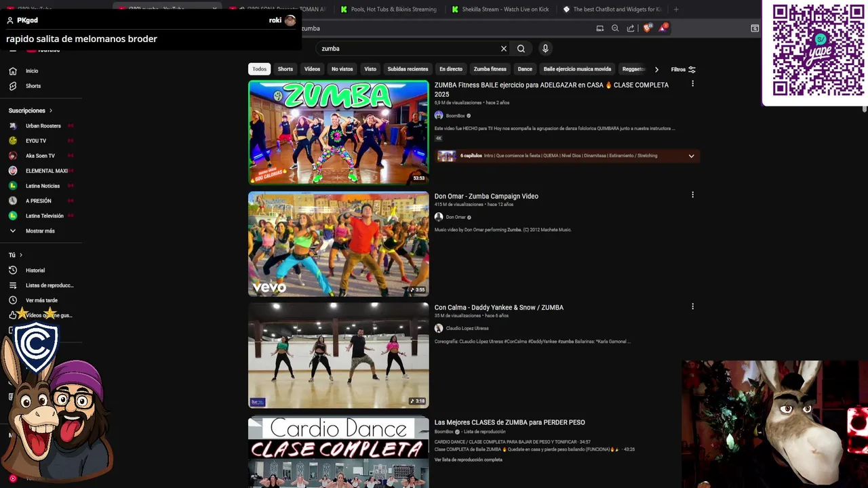Open more options for Don Omar video
The width and height of the screenshot is (868, 488).
[x=692, y=195]
